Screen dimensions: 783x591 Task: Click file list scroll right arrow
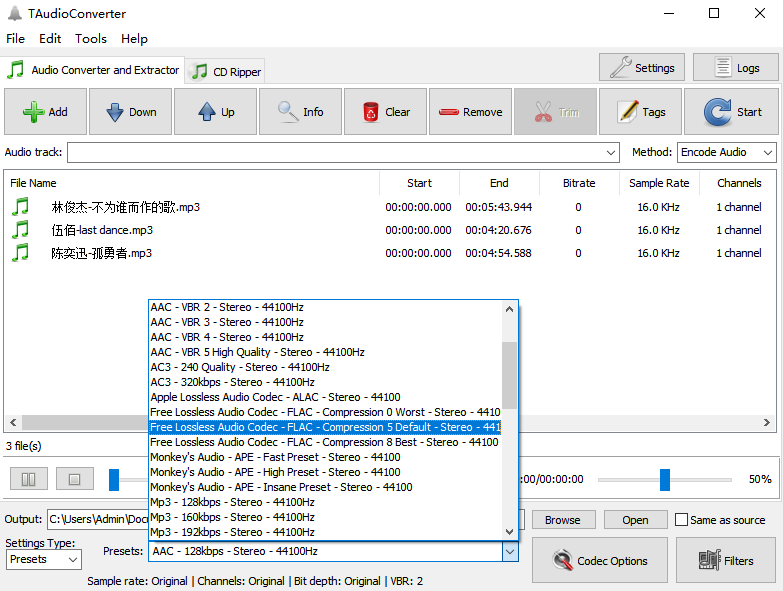(x=767, y=422)
